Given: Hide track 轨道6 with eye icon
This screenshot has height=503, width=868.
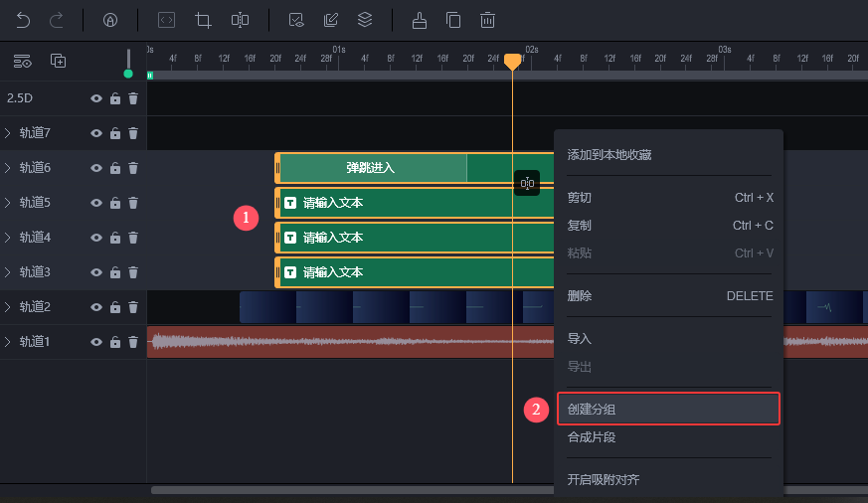Looking at the screenshot, I should [x=96, y=168].
